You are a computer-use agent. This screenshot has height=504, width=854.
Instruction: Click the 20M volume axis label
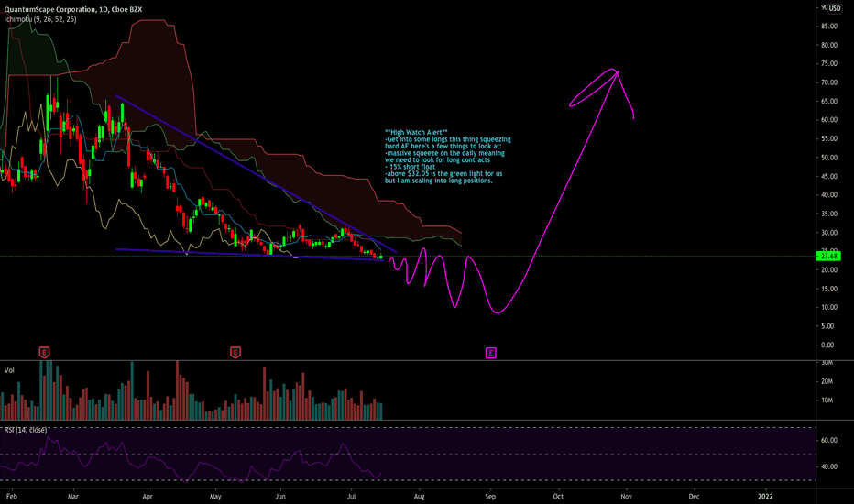(x=827, y=381)
